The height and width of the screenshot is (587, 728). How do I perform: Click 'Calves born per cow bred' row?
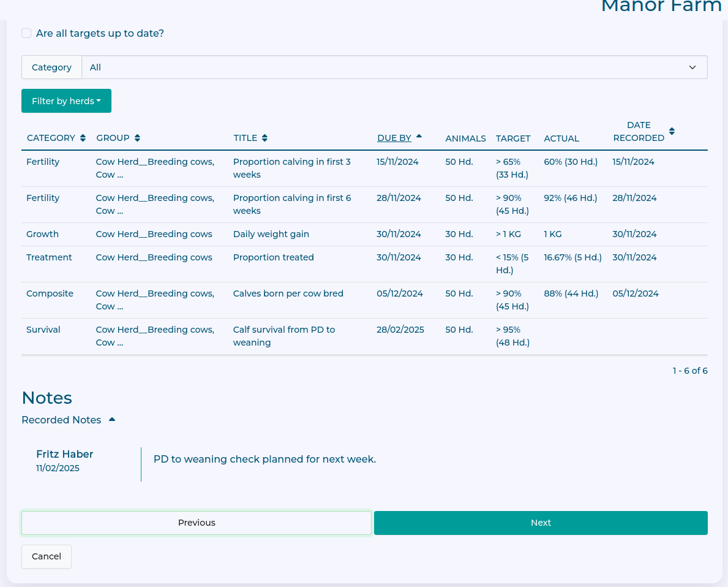tap(288, 293)
